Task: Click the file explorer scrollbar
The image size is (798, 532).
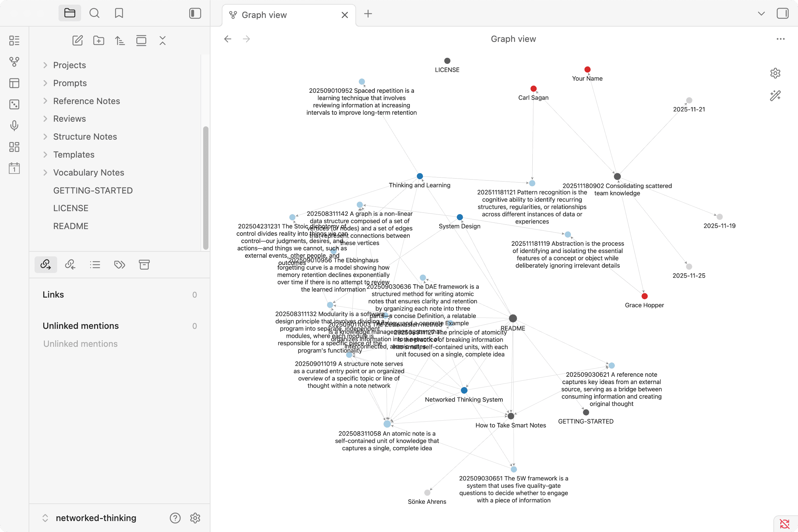Action: pyautogui.click(x=205, y=188)
